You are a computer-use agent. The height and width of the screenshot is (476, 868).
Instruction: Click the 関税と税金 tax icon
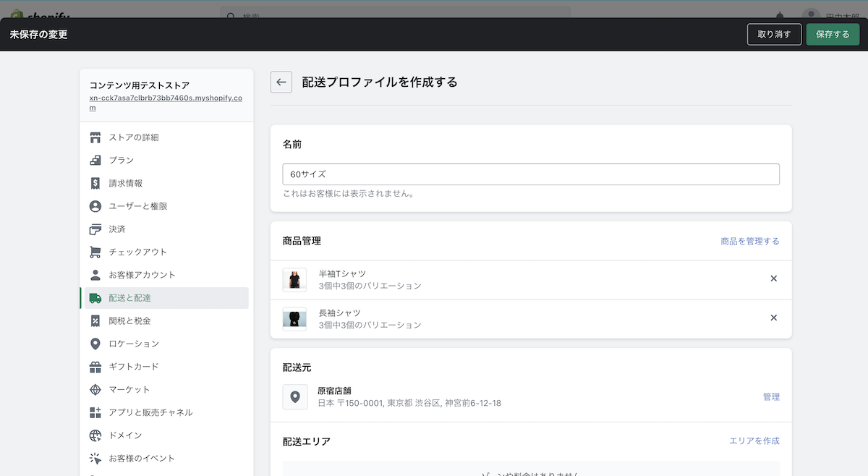(95, 320)
